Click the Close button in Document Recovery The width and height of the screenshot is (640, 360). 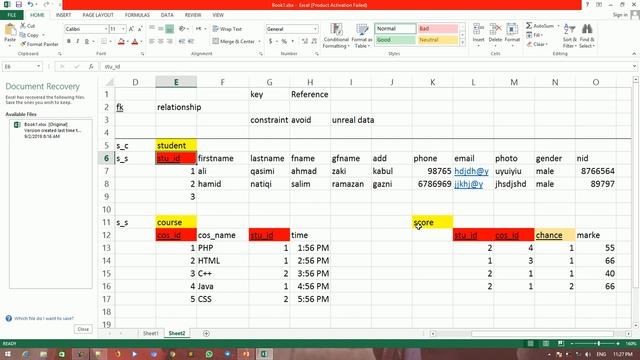click(83, 329)
